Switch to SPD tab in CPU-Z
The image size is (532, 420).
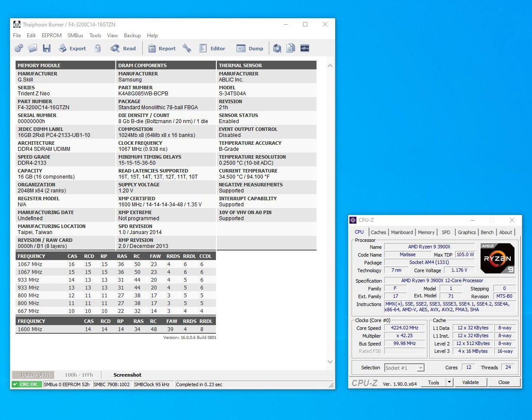tap(446, 232)
